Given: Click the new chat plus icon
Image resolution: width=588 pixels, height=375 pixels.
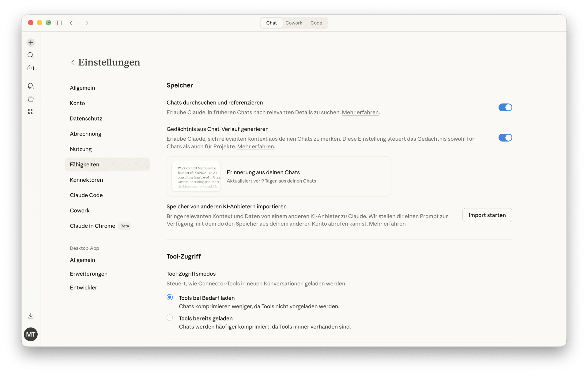Looking at the screenshot, I should [31, 43].
